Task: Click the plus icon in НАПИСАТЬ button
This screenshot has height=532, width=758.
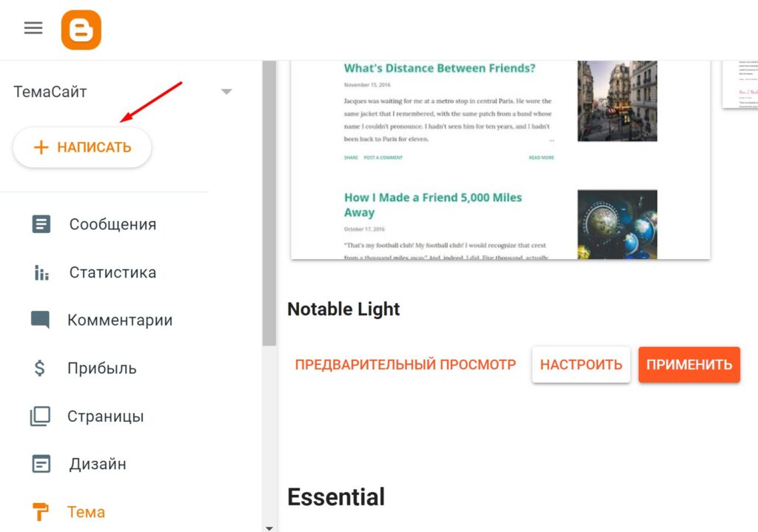Action: pyautogui.click(x=41, y=147)
